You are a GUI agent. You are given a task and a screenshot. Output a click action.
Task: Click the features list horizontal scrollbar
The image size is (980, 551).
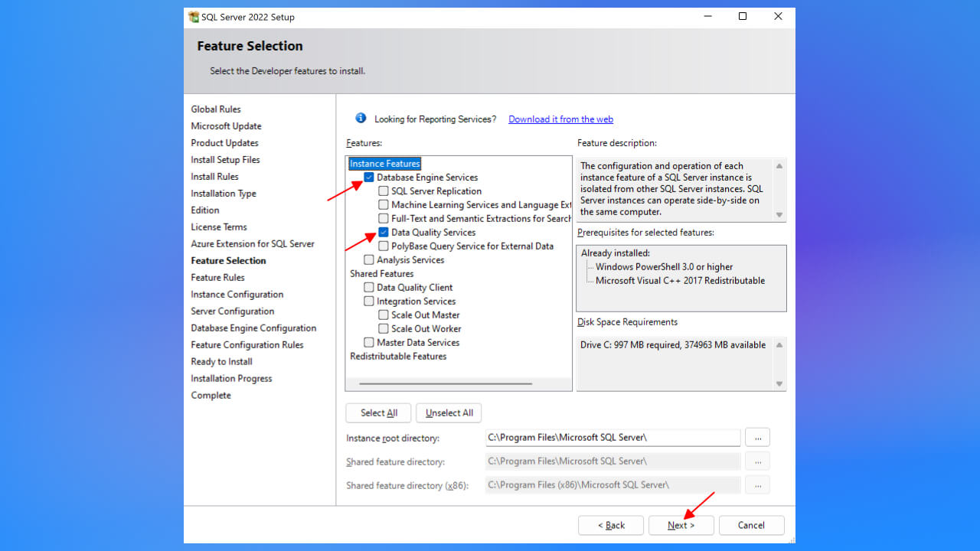click(446, 383)
